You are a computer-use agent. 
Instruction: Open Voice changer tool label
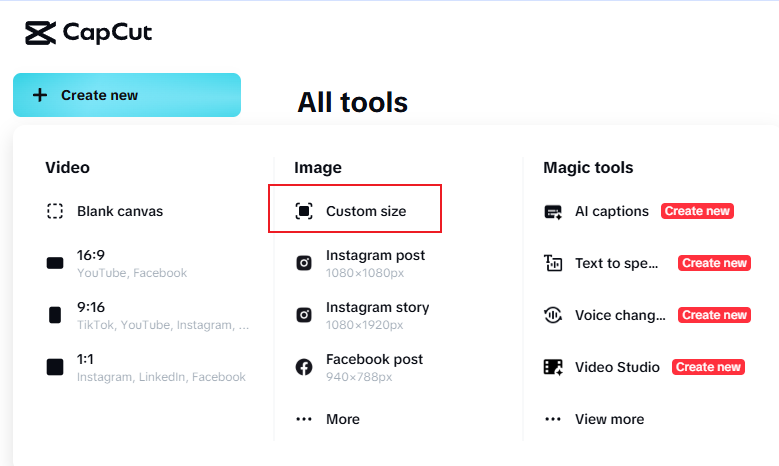[x=620, y=315]
